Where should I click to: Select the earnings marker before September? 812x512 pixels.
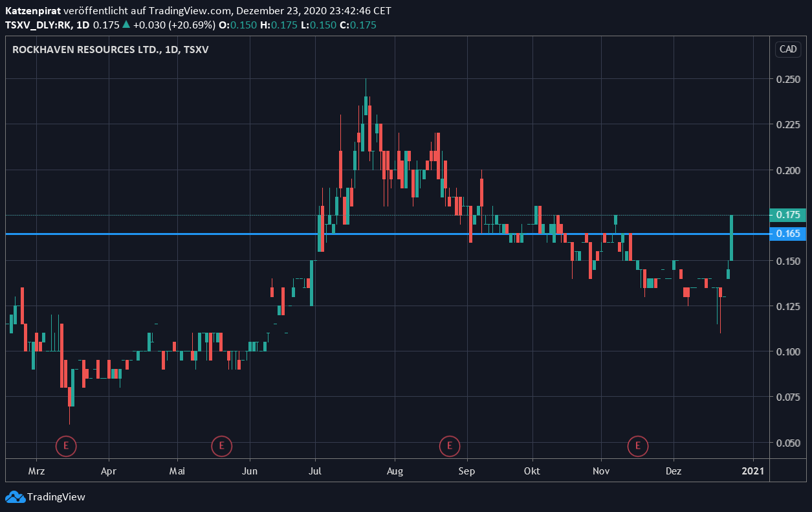click(449, 445)
